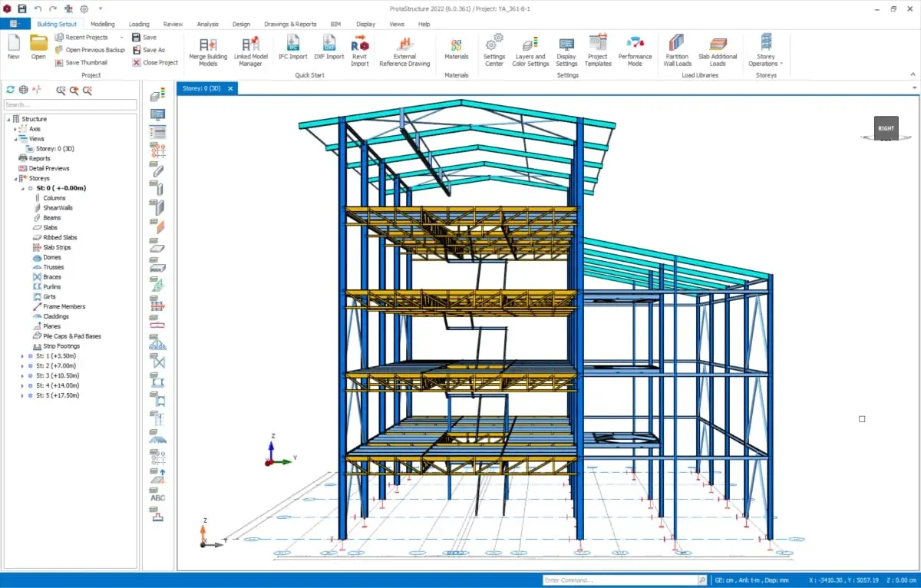Open the Analysis ribbon tab

207,24
